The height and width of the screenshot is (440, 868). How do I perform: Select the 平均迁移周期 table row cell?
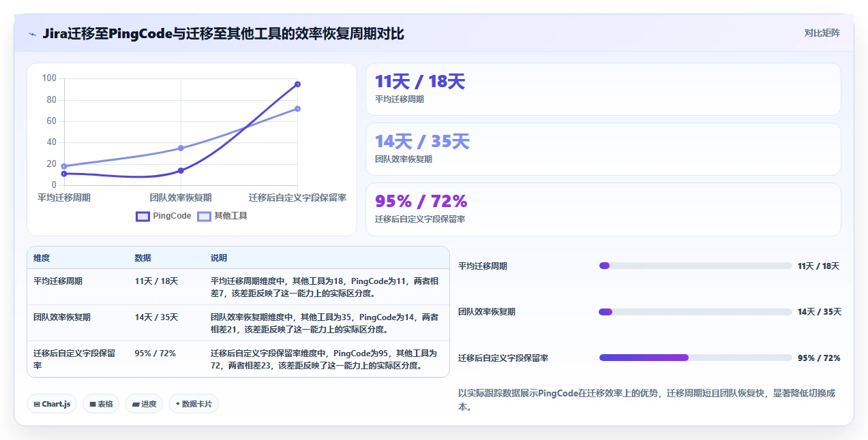pos(58,281)
